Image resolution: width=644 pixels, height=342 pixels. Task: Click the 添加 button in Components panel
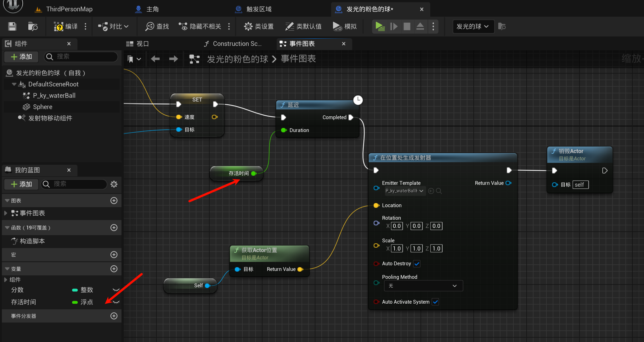tap(21, 57)
